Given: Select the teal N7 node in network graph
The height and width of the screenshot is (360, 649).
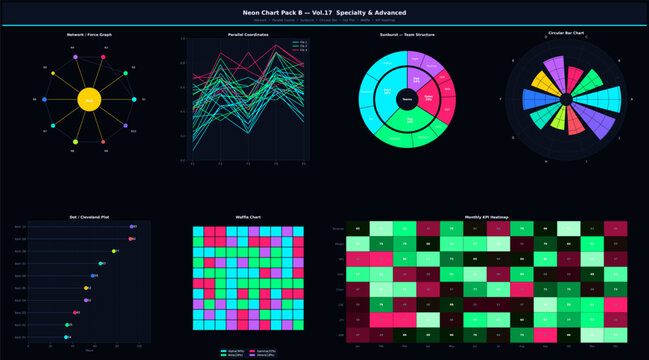Looking at the screenshot, I should 53,126.
